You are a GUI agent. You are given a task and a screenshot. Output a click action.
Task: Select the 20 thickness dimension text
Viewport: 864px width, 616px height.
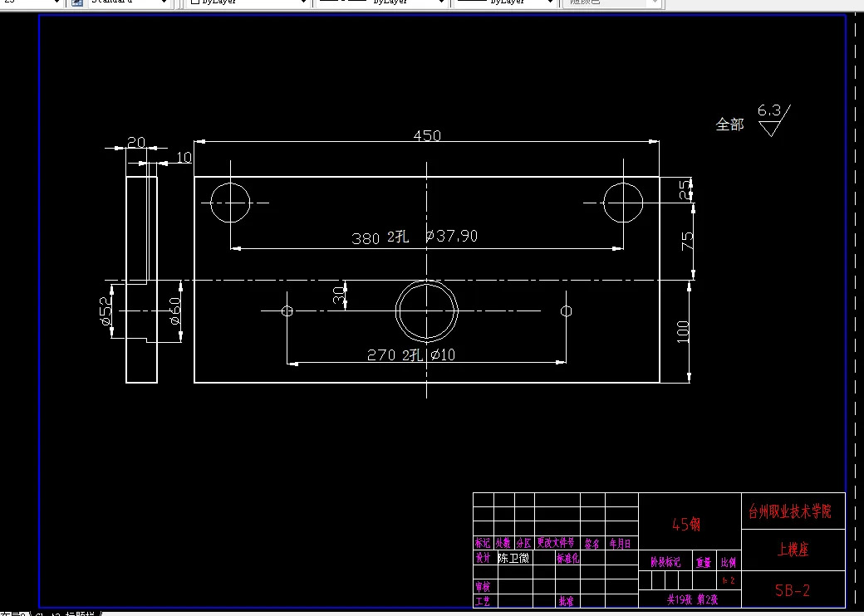(x=136, y=143)
